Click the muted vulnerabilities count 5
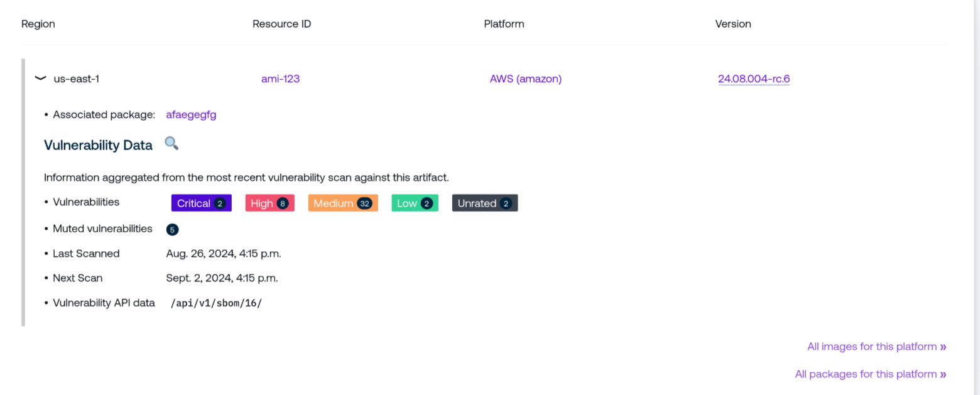The height and width of the screenshot is (395, 980). coord(172,229)
